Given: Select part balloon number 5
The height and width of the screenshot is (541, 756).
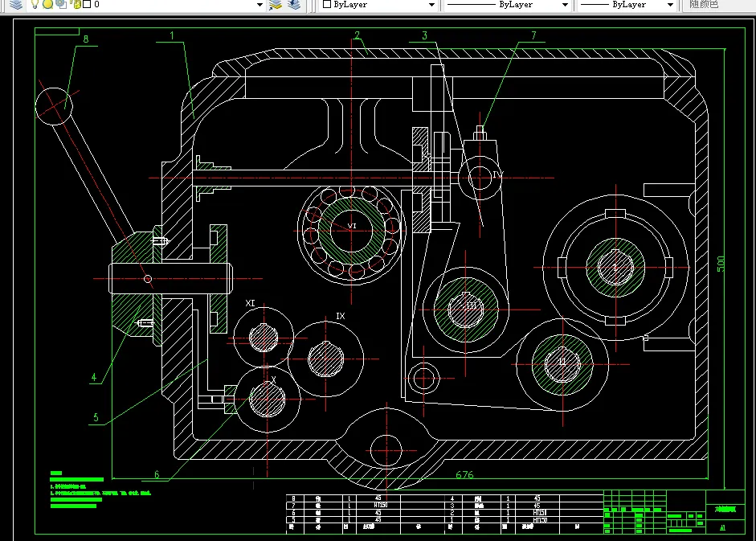Looking at the screenshot, I should (96, 417).
